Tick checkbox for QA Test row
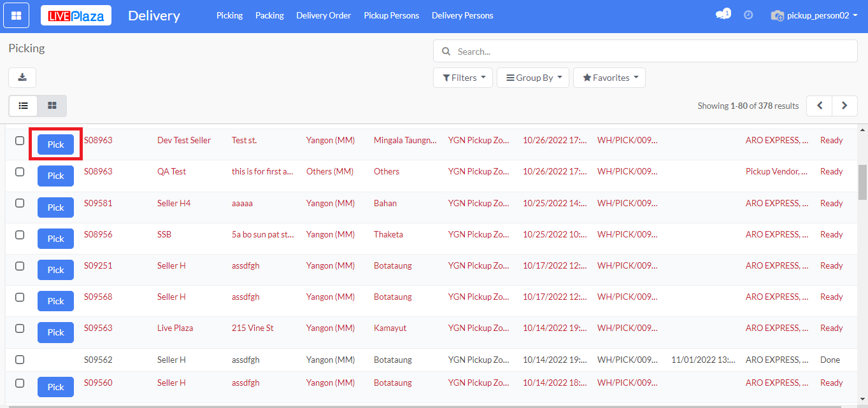Viewport: 868px width, 408px height. pos(20,172)
